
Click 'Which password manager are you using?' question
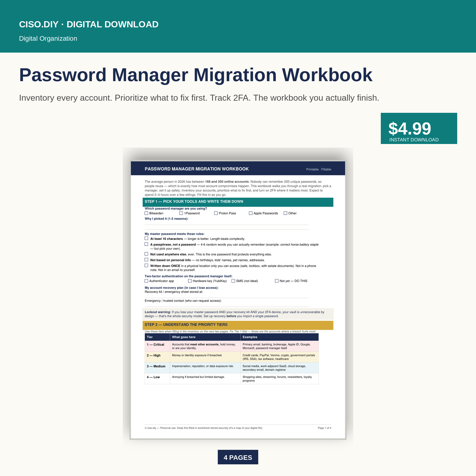[x=176, y=208]
